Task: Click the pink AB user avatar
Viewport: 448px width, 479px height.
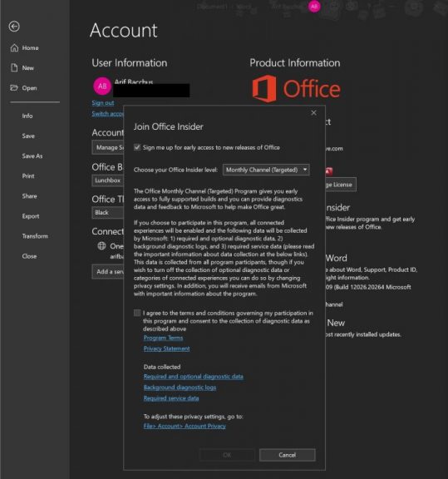Action: tap(102, 86)
